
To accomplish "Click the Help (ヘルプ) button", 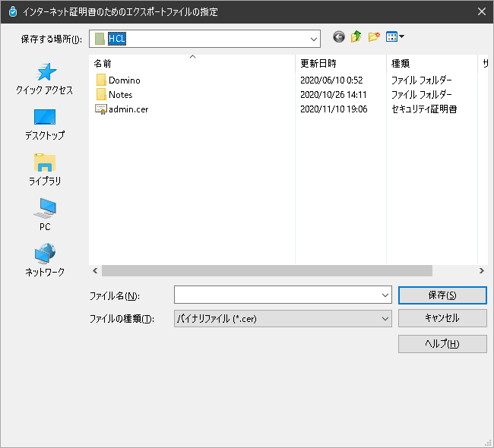I will [x=442, y=344].
